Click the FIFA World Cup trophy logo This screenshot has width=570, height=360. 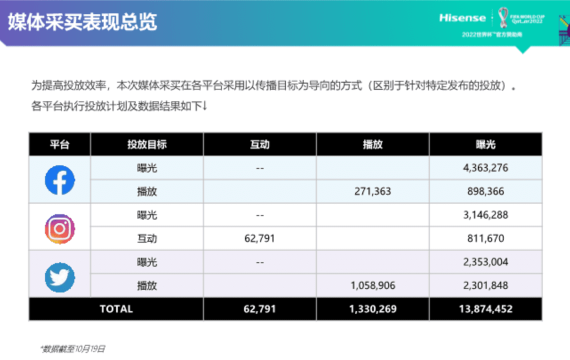point(503,18)
